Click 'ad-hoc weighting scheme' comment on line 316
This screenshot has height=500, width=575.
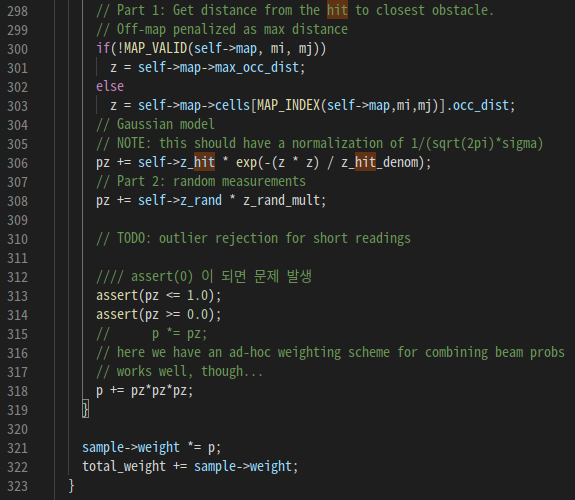pos(330,353)
